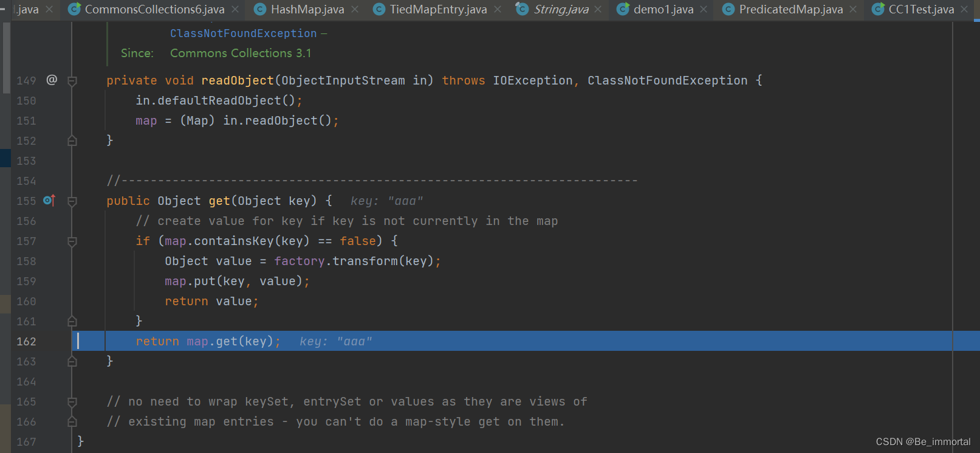
Task: Click the 'Commons Collections 3.1' since text
Action: 241,53
